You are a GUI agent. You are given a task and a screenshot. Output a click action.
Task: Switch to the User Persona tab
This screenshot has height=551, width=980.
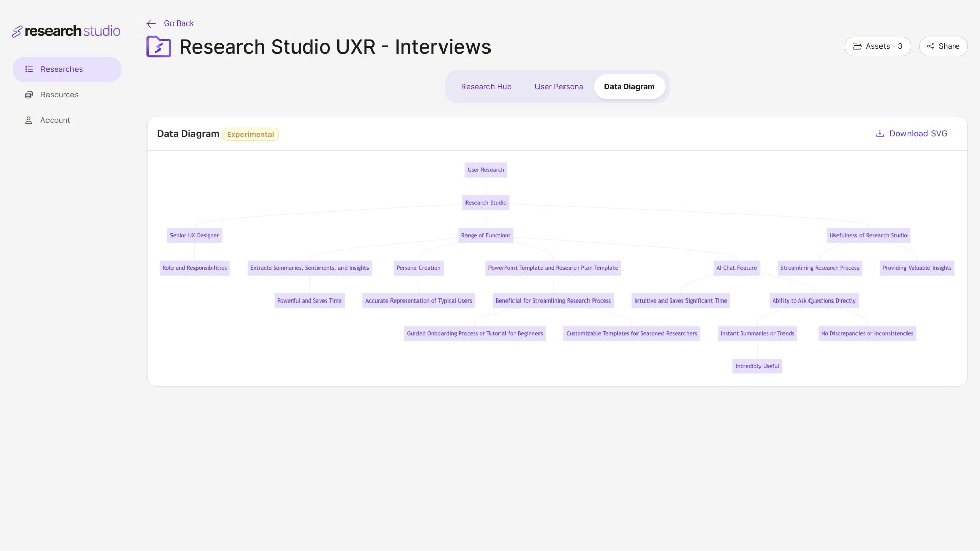(x=559, y=87)
